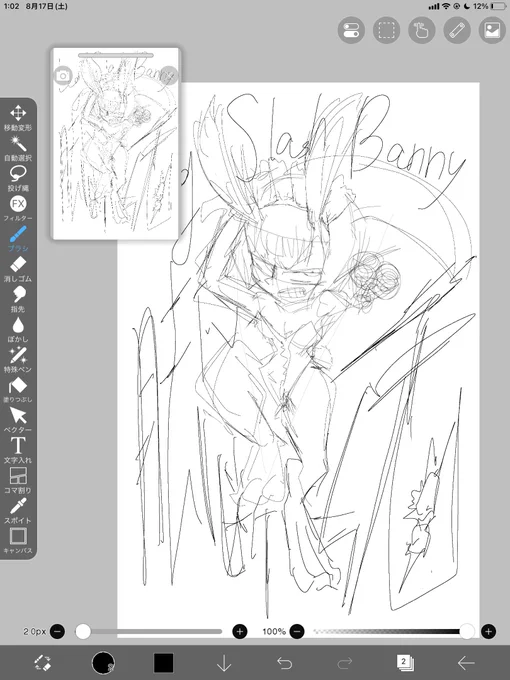Tap the clock showing 1:02
Image resolution: width=510 pixels, height=680 pixels.
click(x=11, y=6)
